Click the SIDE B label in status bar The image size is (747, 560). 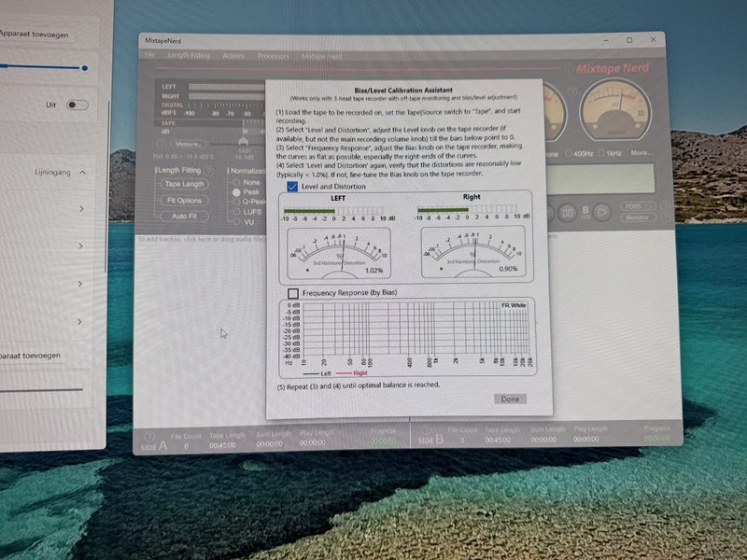click(430, 440)
